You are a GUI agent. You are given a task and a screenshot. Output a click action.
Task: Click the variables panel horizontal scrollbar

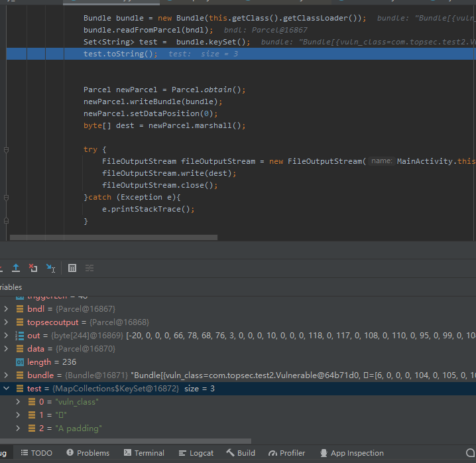125,441
